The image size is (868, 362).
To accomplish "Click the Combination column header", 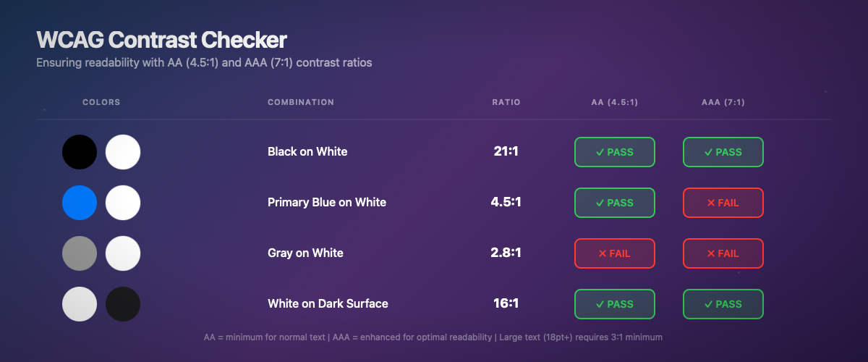I will 301,102.
